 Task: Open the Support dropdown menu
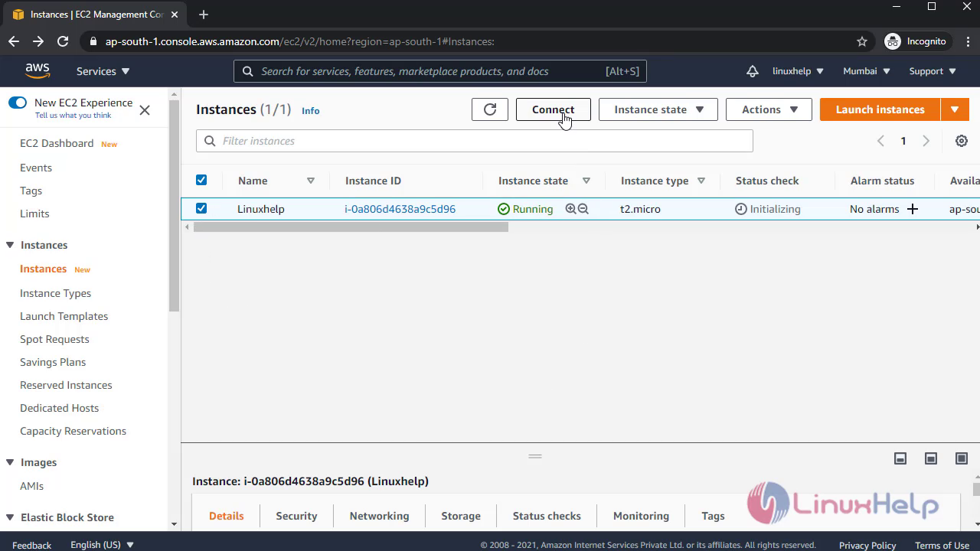pyautogui.click(x=933, y=71)
